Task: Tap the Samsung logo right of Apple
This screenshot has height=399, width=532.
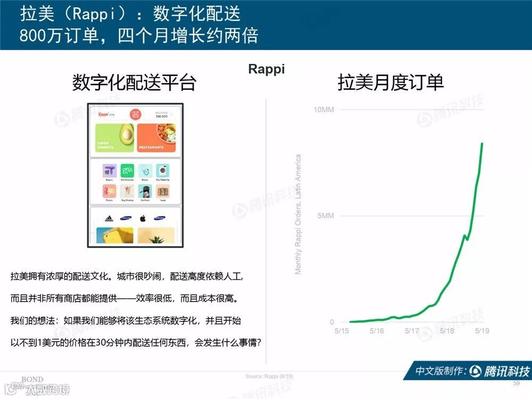Action: [x=160, y=218]
